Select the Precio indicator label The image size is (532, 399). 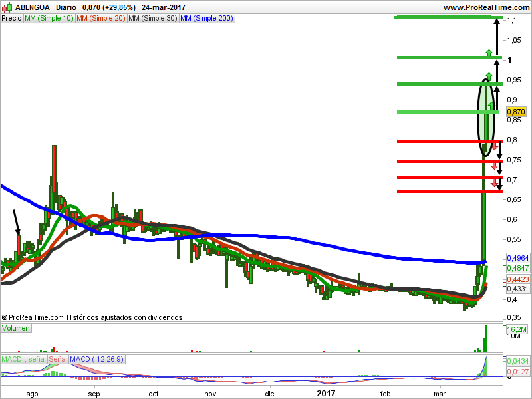[11, 19]
